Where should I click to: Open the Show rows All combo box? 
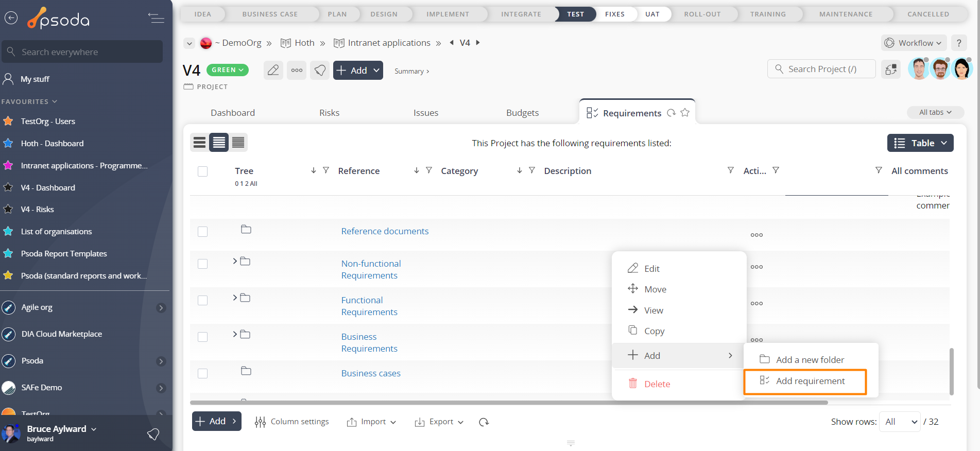click(900, 422)
